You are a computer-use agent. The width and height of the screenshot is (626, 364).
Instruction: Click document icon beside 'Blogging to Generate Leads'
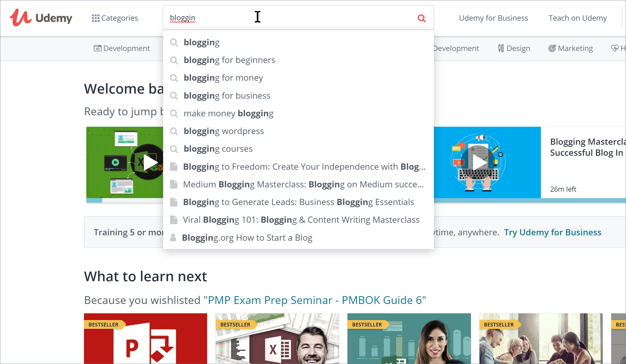tap(174, 202)
